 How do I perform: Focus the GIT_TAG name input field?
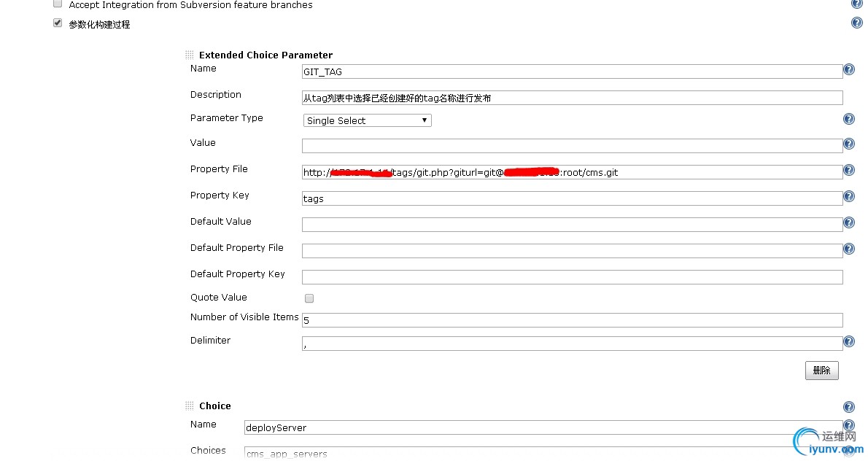(572, 71)
